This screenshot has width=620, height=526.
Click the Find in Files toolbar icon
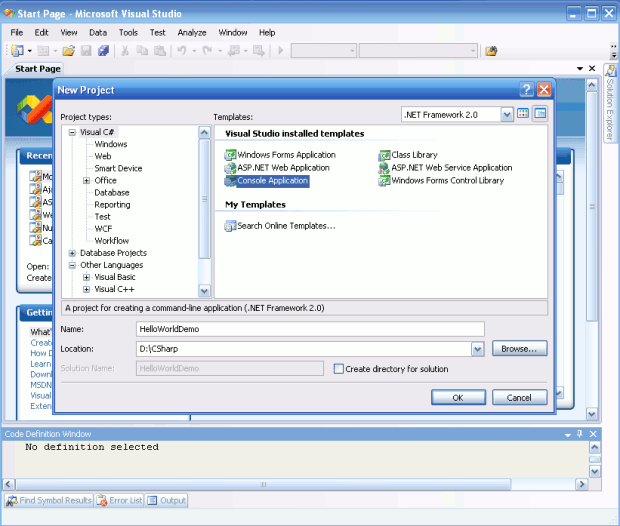point(491,51)
